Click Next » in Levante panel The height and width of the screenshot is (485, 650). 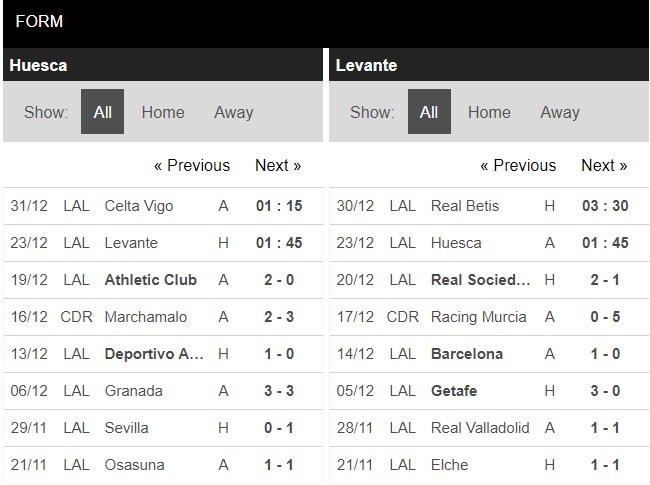(604, 165)
